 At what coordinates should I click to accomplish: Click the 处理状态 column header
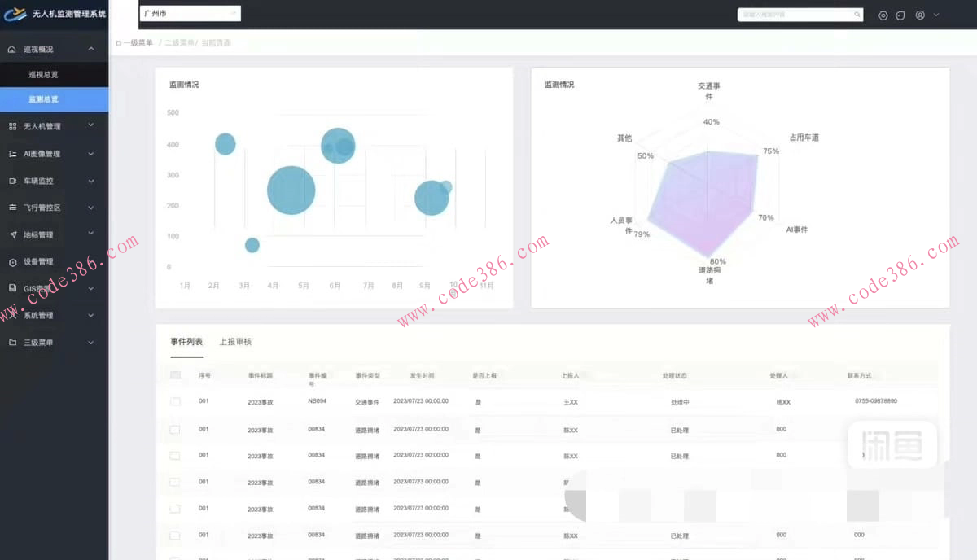point(675,376)
